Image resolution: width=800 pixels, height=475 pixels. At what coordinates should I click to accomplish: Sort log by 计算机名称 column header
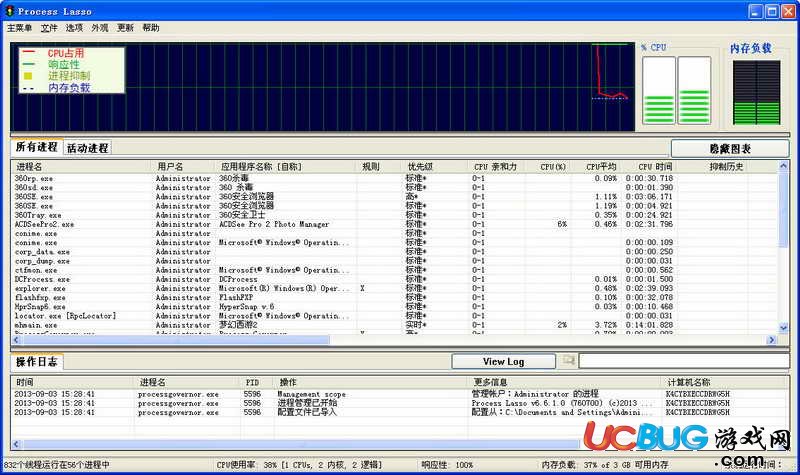pos(724,382)
